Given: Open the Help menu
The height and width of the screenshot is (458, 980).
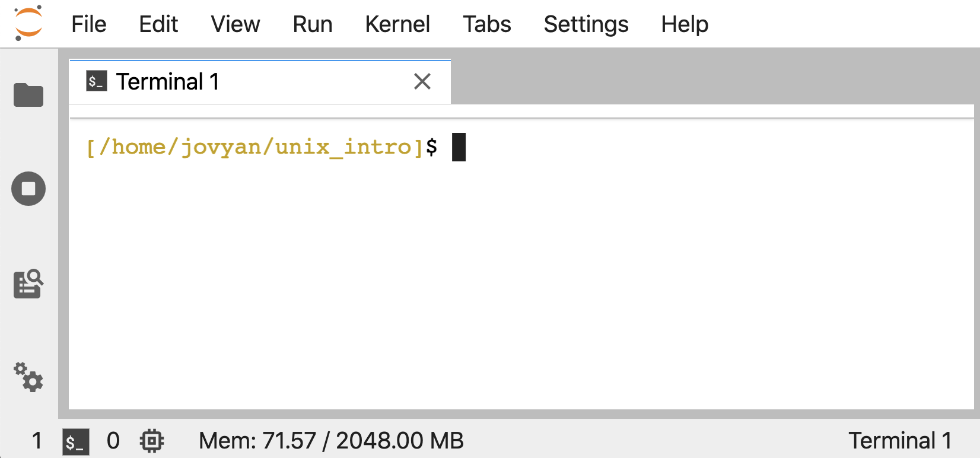Looking at the screenshot, I should [685, 24].
